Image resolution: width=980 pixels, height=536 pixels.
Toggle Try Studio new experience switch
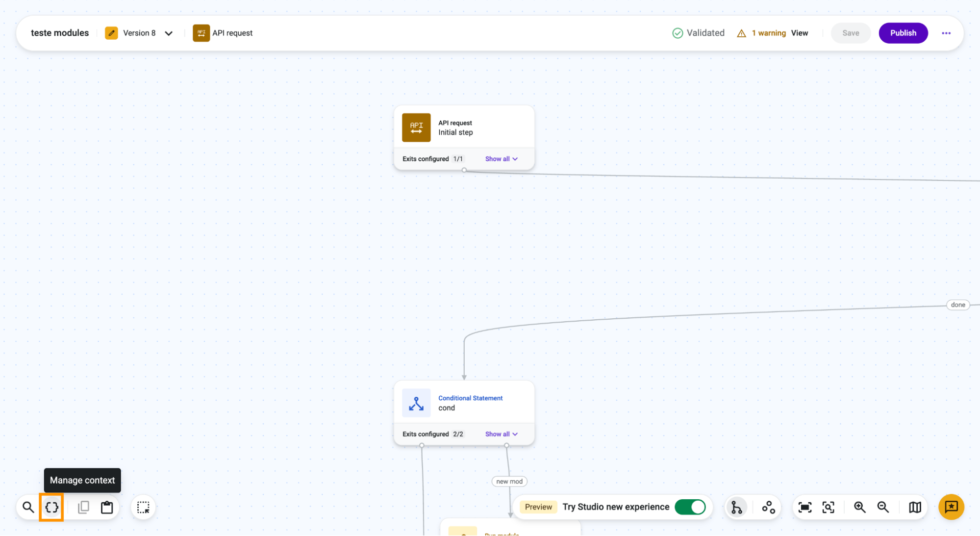(x=690, y=507)
